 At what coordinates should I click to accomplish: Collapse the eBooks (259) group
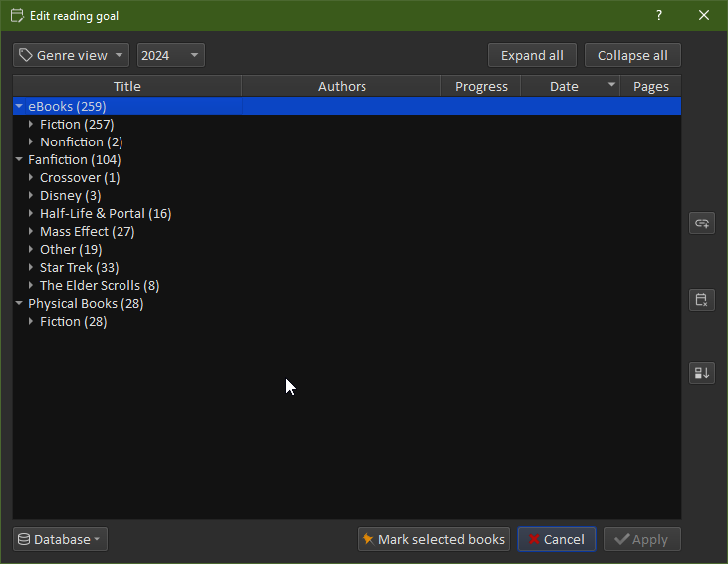19,106
